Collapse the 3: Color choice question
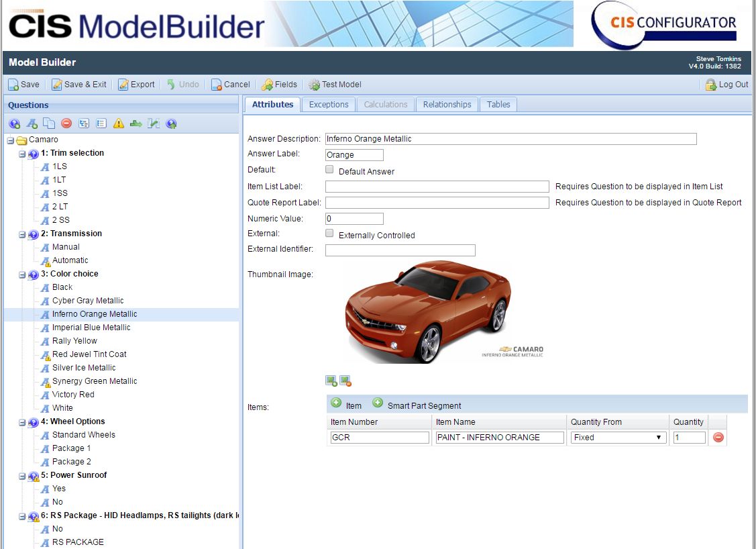The image size is (756, 549). click(x=22, y=275)
